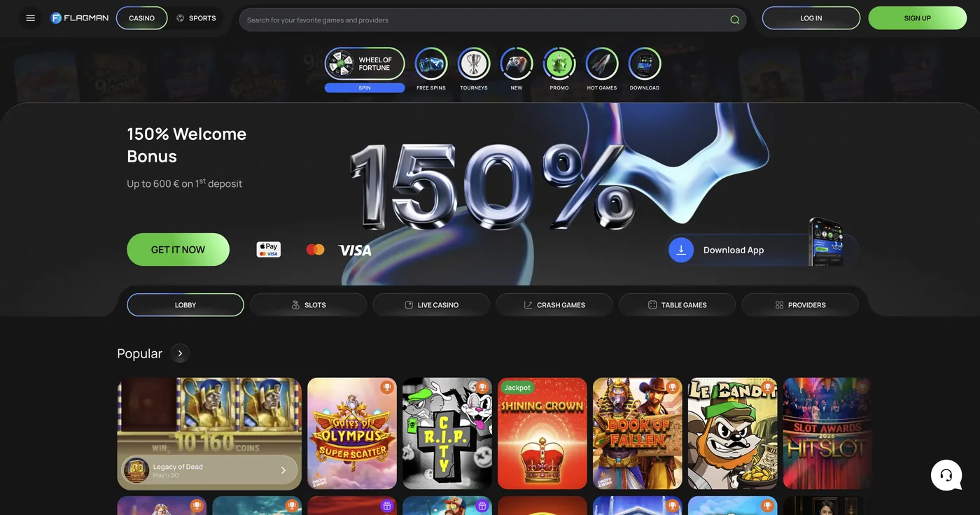Click the tournament badge on Le Bandit
This screenshot has height=515, width=980.
point(768,387)
